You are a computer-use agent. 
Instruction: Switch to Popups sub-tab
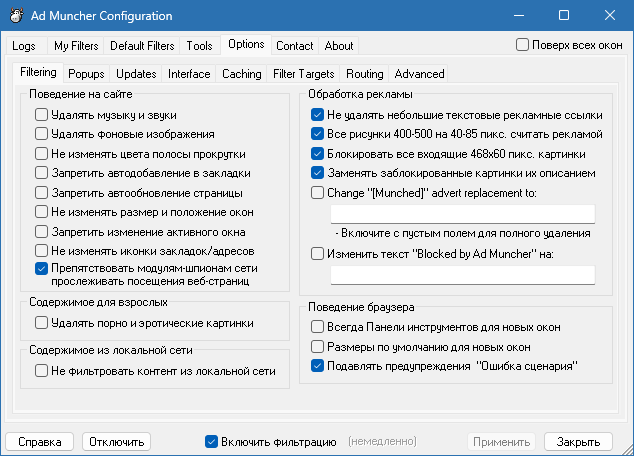pos(86,74)
